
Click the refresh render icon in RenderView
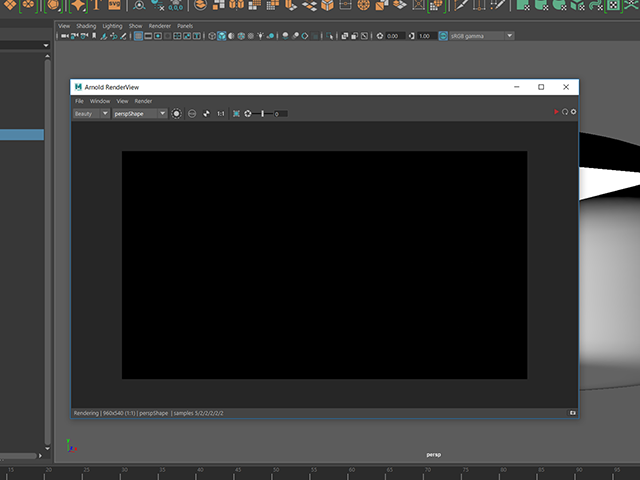point(565,111)
